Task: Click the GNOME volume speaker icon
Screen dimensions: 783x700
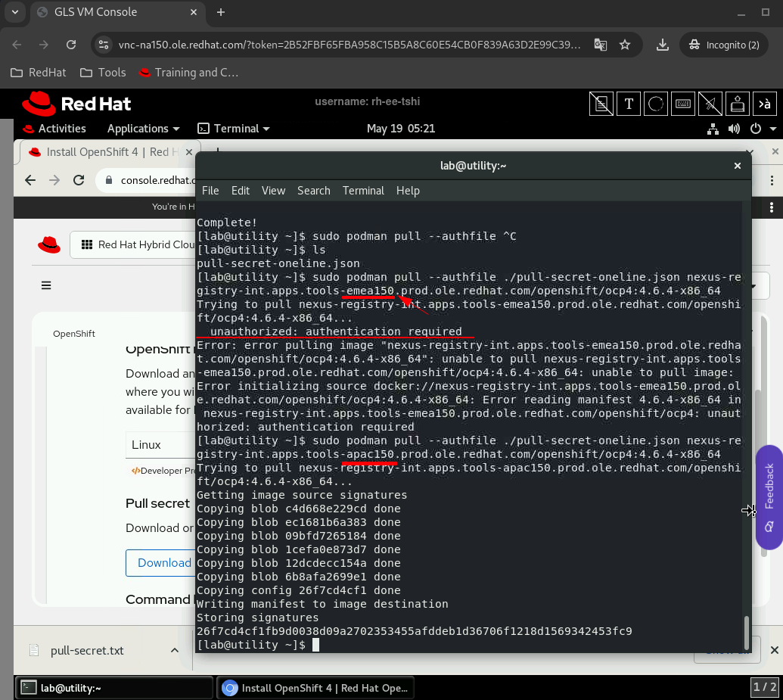Action: click(734, 129)
